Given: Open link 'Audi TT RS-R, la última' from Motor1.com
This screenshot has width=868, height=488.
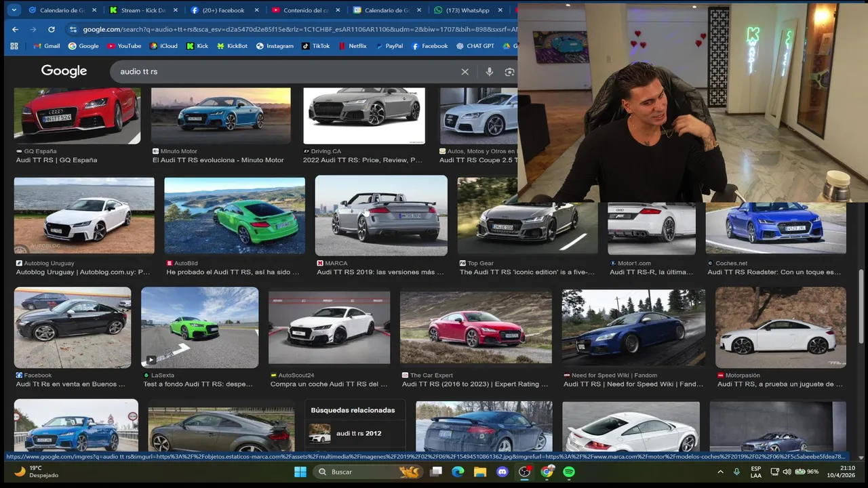Looking at the screenshot, I should click(x=651, y=272).
